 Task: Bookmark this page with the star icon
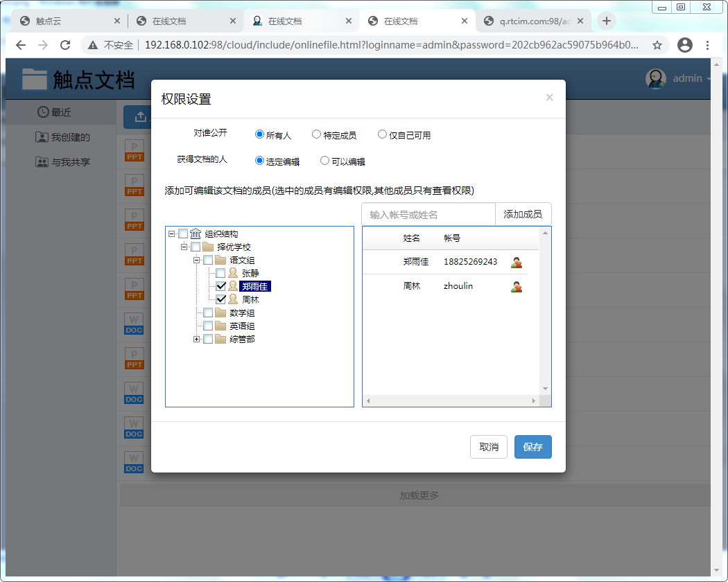(x=657, y=45)
